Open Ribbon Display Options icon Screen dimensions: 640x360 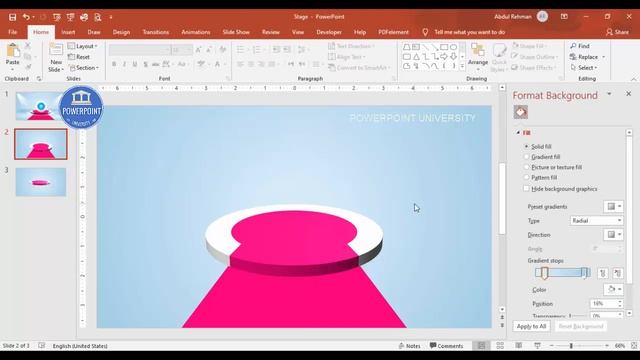tap(564, 17)
